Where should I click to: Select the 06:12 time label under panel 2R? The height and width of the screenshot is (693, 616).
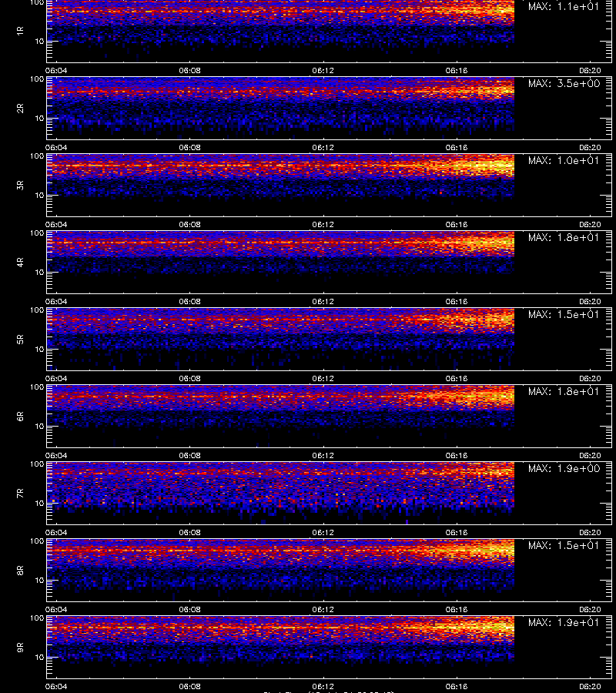[323, 148]
